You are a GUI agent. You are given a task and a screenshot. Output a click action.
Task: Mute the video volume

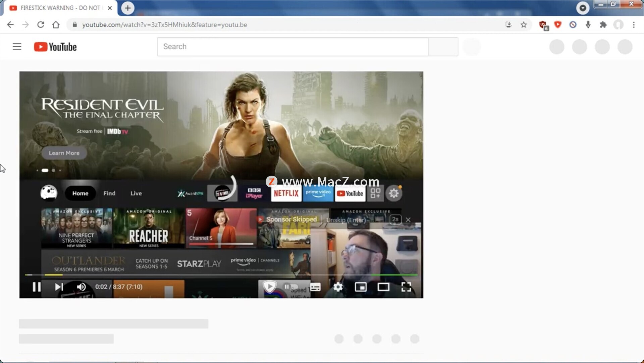(81, 287)
